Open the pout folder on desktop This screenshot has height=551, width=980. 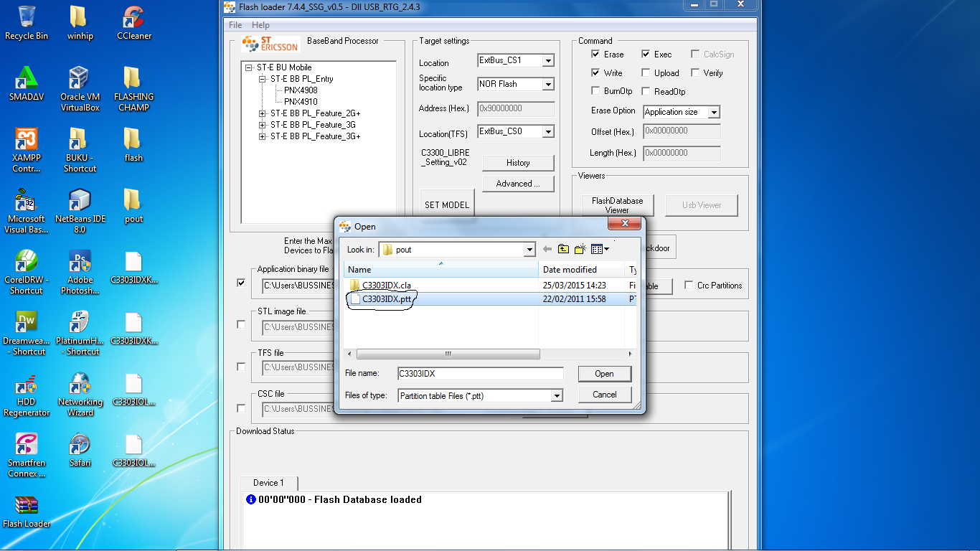(x=133, y=206)
